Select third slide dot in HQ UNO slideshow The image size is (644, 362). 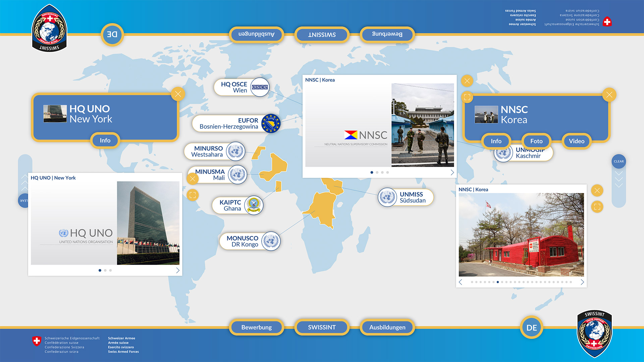point(110,270)
